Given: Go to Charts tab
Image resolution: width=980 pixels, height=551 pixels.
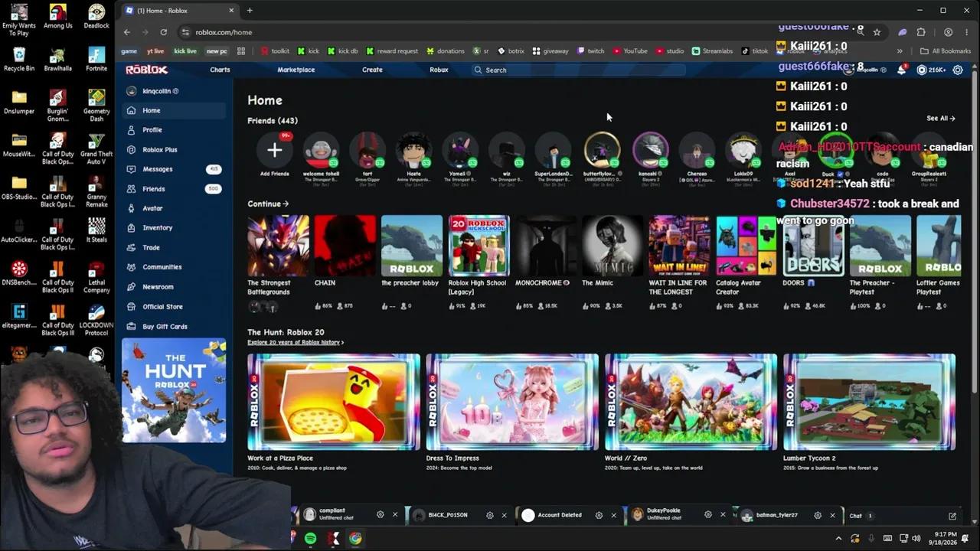Looking at the screenshot, I should click(x=220, y=70).
